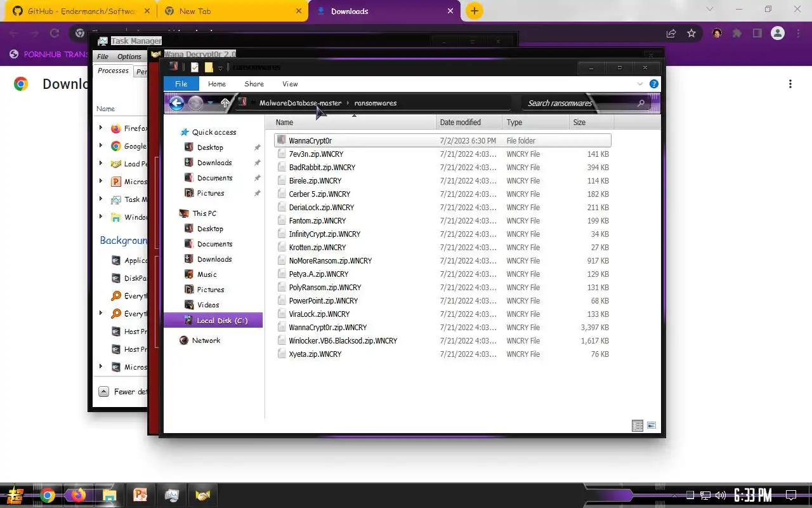Switch to the Details view icon in Explorer

pyautogui.click(x=638, y=426)
